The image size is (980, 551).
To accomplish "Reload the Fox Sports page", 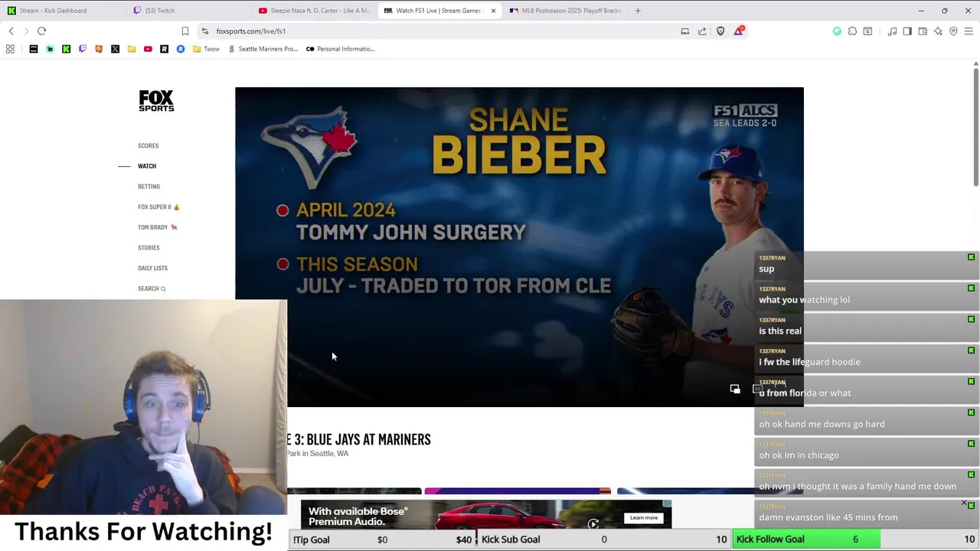I will pyautogui.click(x=41, y=31).
